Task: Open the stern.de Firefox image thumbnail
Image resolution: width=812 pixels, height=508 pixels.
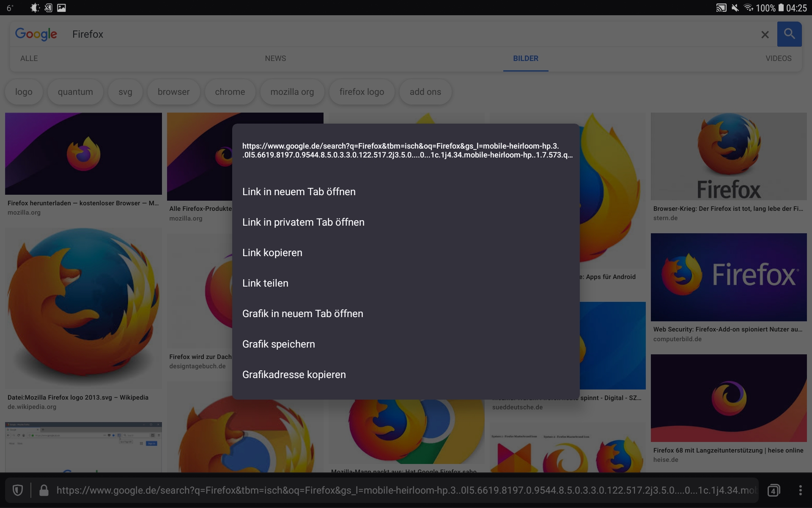Action: pos(728,157)
